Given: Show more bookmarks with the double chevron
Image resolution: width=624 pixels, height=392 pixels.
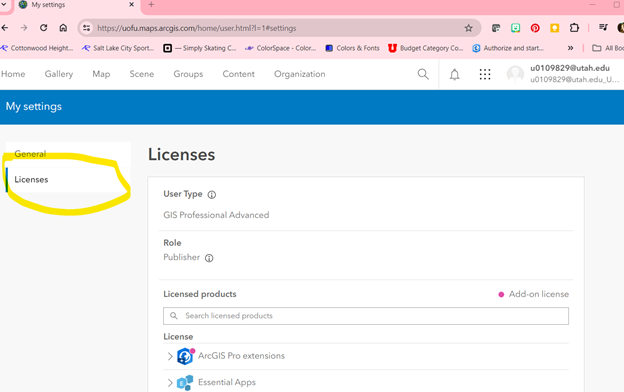Looking at the screenshot, I should pos(570,48).
